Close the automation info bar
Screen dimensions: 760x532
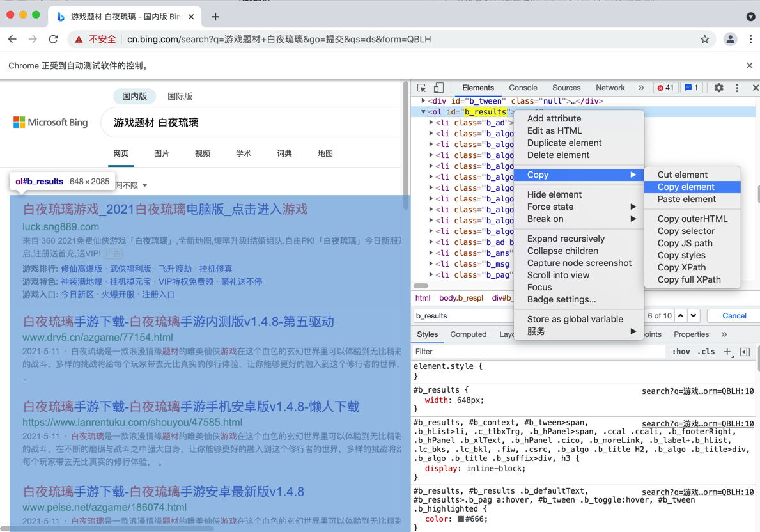(x=749, y=65)
